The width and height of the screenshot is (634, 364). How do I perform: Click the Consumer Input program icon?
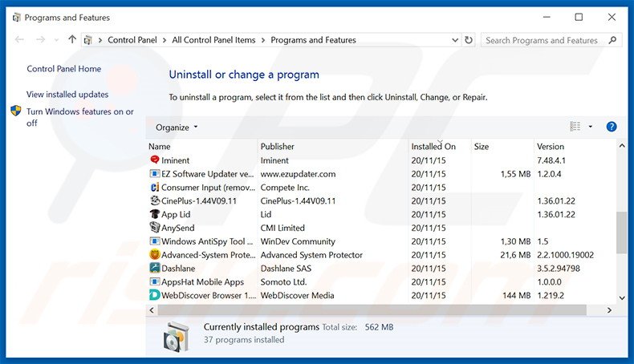tap(154, 187)
